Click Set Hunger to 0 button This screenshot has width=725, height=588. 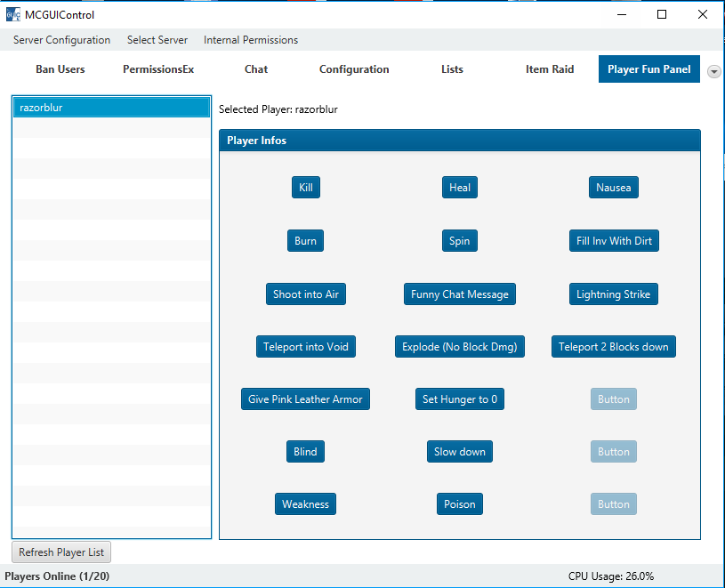point(460,399)
